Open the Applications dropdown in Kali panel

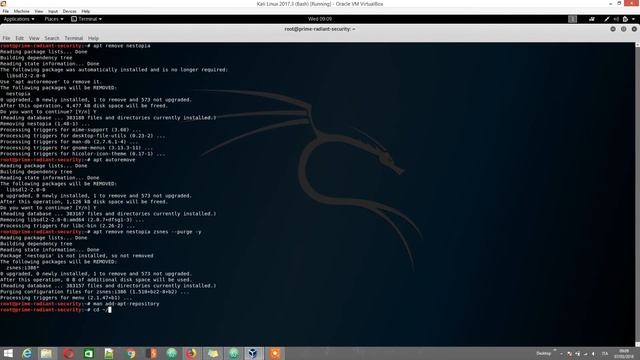[x=19, y=19]
